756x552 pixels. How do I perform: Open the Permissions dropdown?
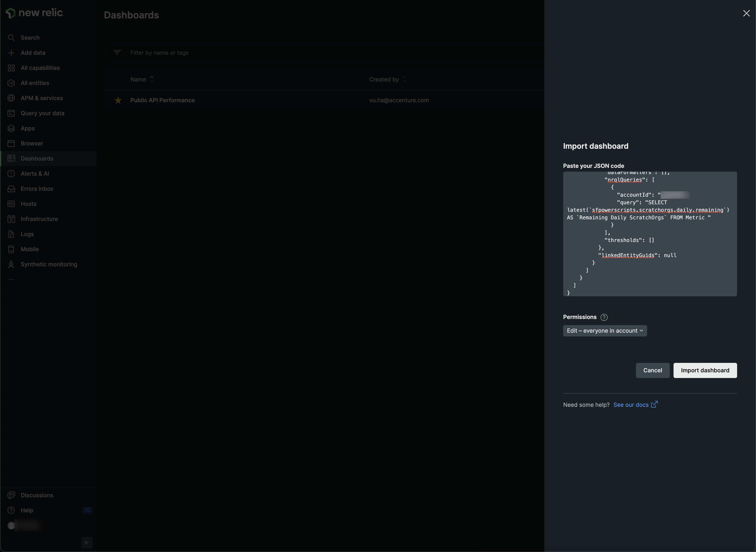click(605, 331)
